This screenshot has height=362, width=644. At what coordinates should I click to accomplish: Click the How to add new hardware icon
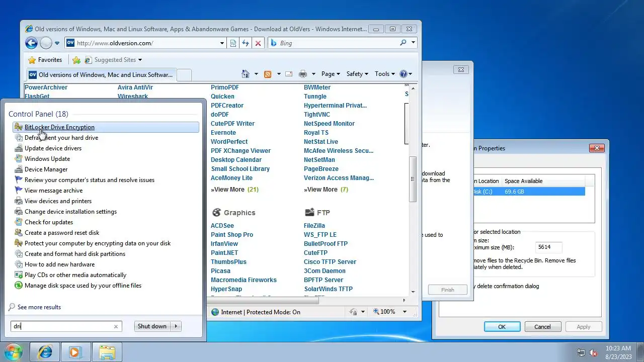[x=19, y=264]
